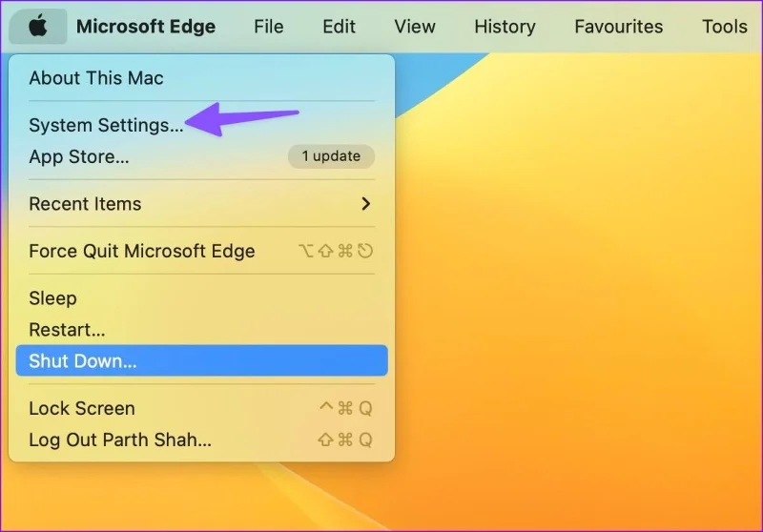
Task: Open the Edit menu
Action: pos(339,27)
